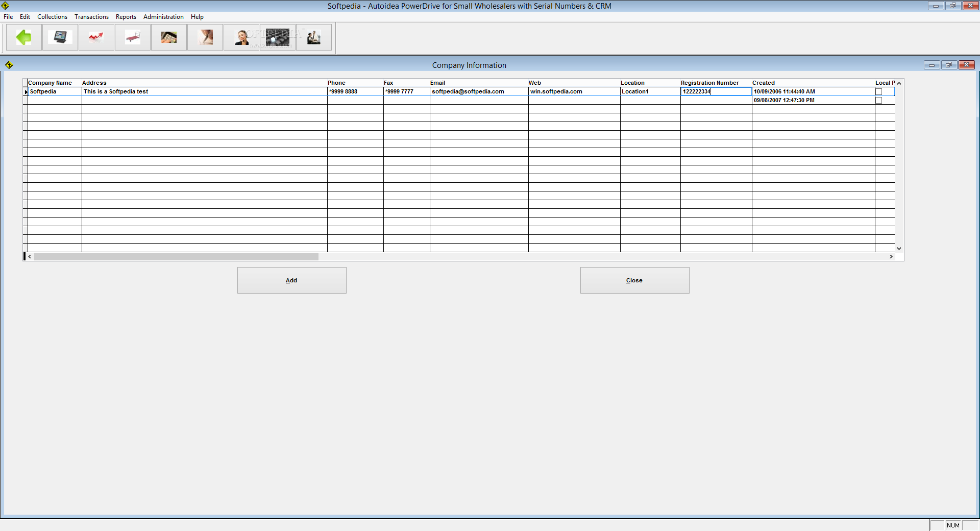This screenshot has height=531, width=980.
Task: Select the Email cell 'softpedia@softpedia.com'
Action: pyautogui.click(x=479, y=92)
